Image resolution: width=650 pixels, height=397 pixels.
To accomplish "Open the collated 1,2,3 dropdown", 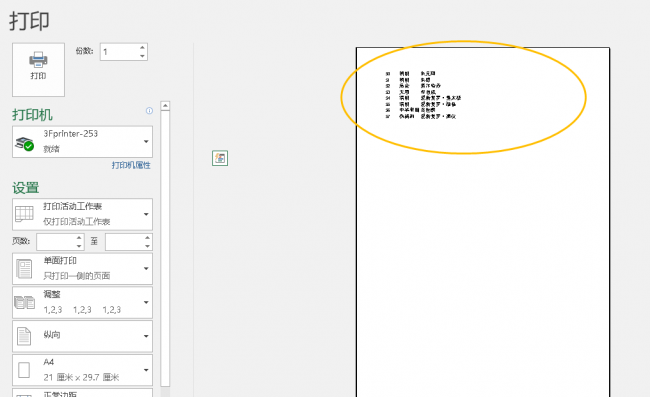I will [x=82, y=303].
